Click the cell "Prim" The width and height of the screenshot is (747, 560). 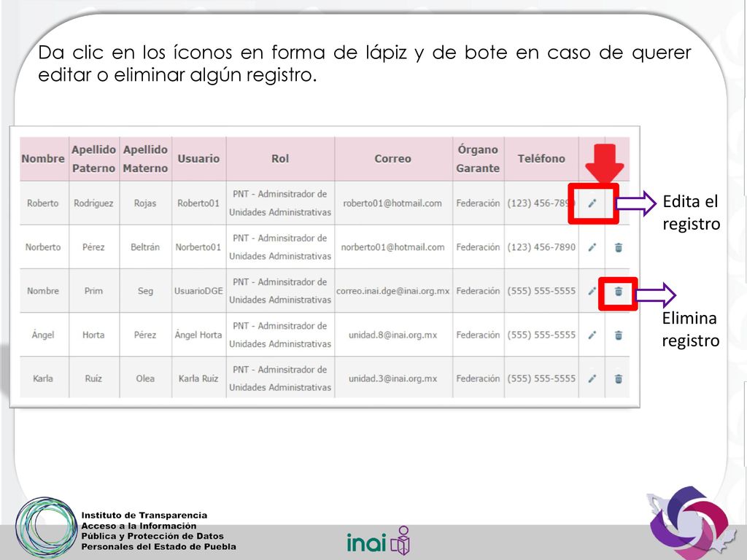pos(93,291)
